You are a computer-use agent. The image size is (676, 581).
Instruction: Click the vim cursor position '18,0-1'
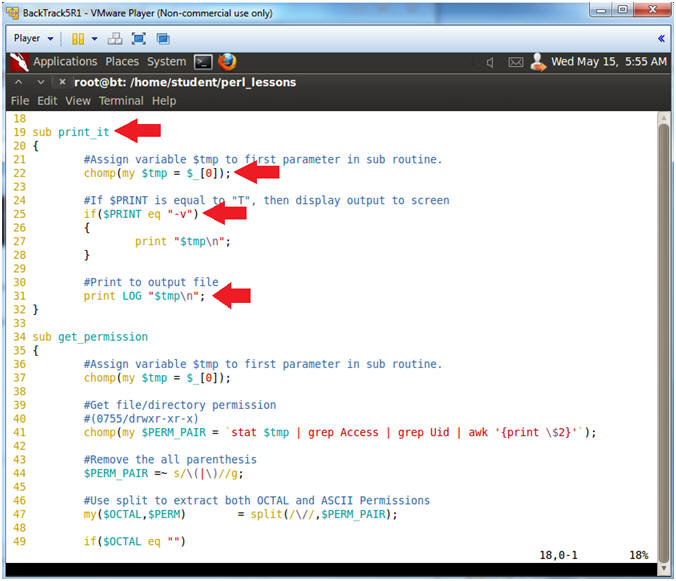tap(558, 555)
